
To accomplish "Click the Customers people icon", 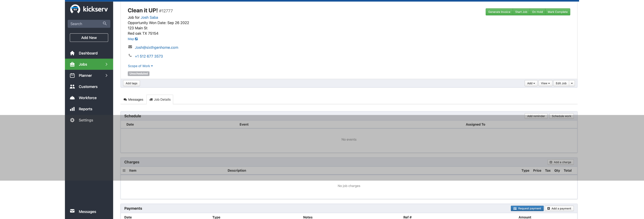I will coord(72,87).
